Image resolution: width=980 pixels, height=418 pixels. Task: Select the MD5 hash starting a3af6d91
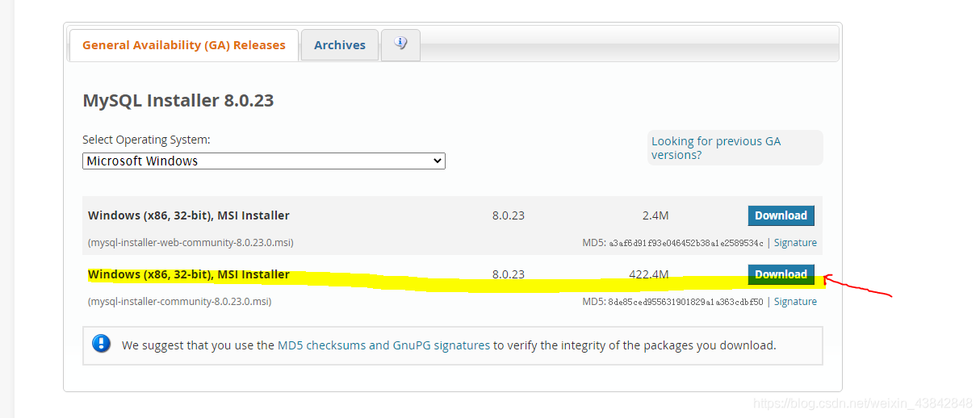pyautogui.click(x=686, y=243)
